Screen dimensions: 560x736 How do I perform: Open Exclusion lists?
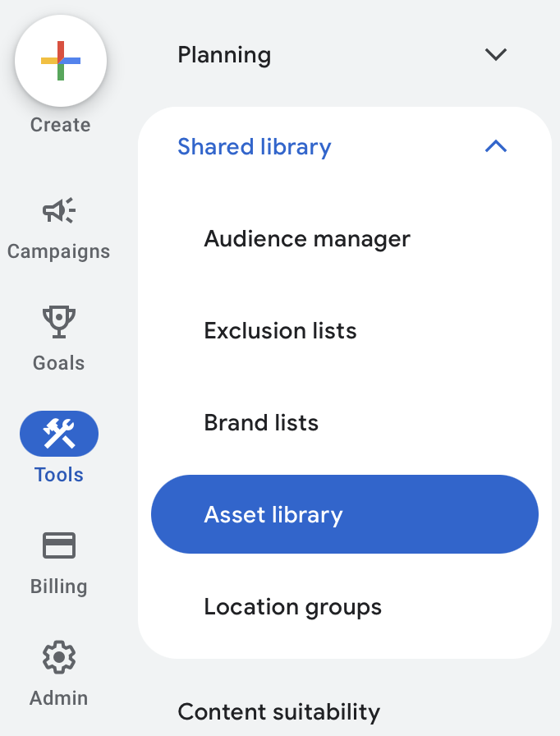point(281,331)
